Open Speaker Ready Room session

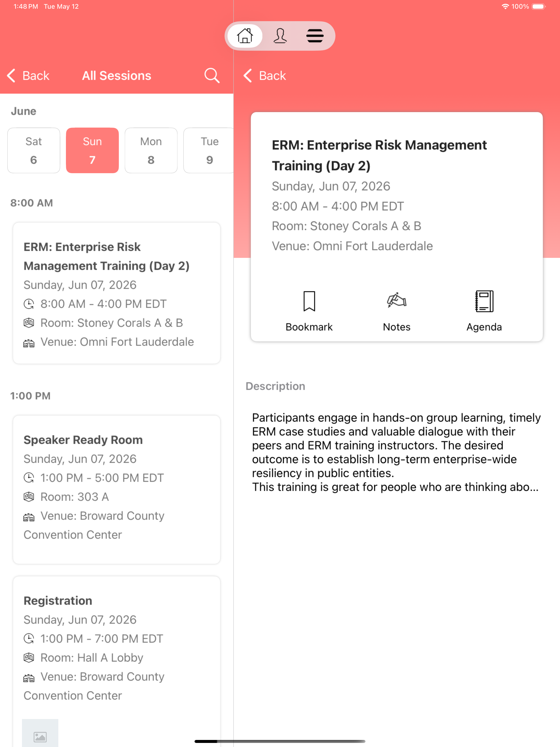[116, 489]
